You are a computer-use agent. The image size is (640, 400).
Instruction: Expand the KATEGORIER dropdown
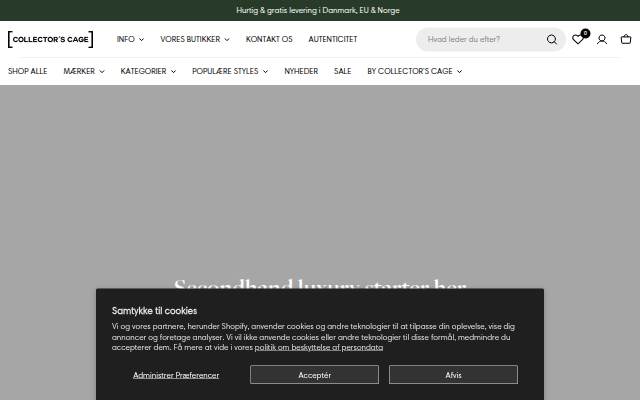click(148, 71)
